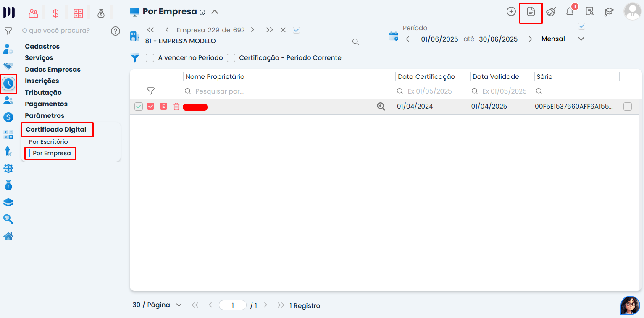644x318 pixels.
Task: Click the people icon in the top shortcut bar
Action: [33, 13]
